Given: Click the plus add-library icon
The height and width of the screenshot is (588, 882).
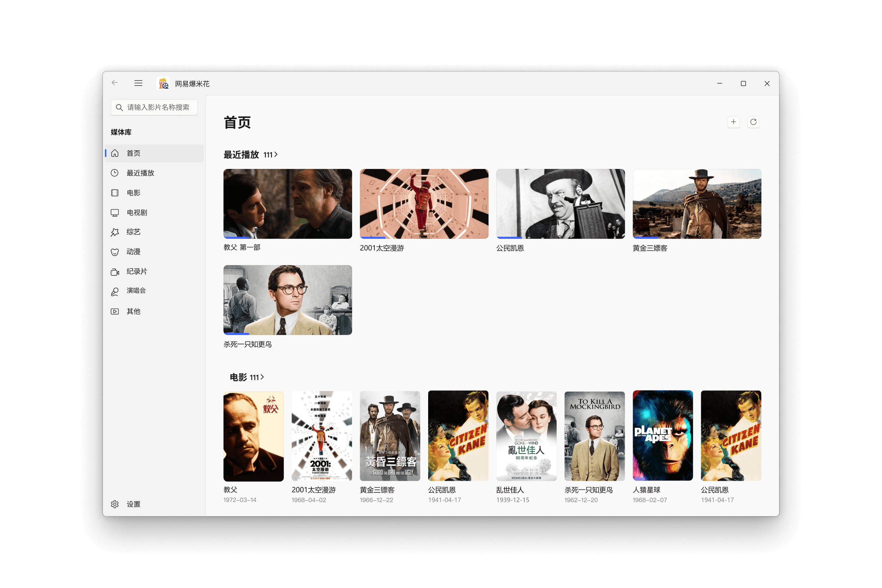Looking at the screenshot, I should tap(734, 122).
